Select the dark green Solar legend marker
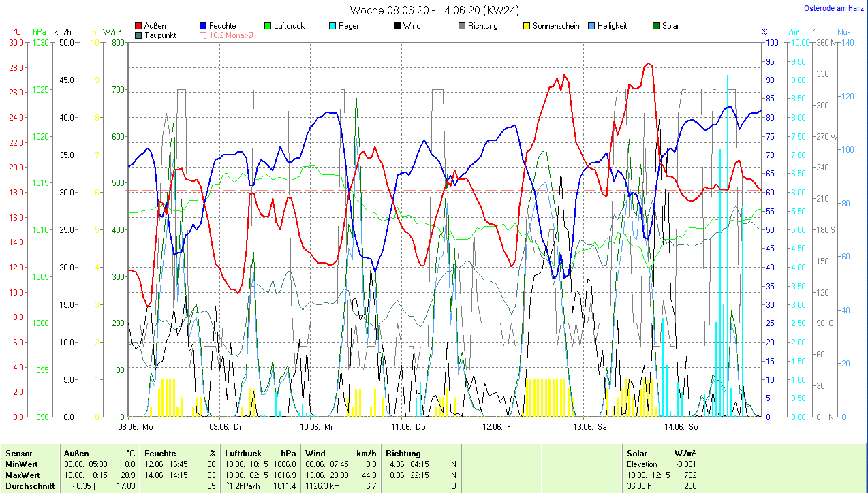 pyautogui.click(x=655, y=26)
